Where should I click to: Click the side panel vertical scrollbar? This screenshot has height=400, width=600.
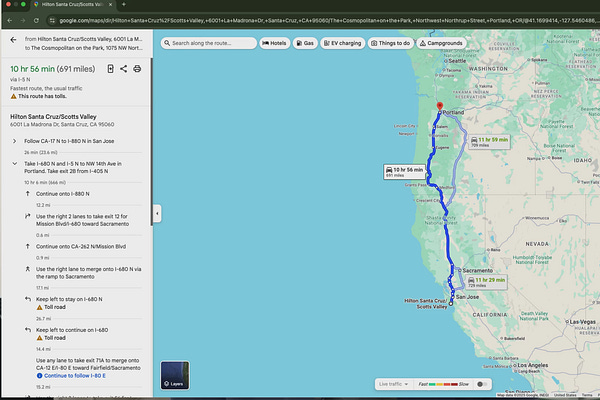point(152,142)
